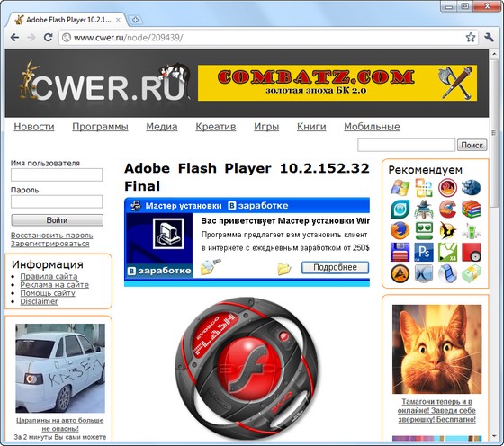This screenshot has height=446, width=504.
Task: Open a new tab with plus button
Action: pyautogui.click(x=135, y=20)
